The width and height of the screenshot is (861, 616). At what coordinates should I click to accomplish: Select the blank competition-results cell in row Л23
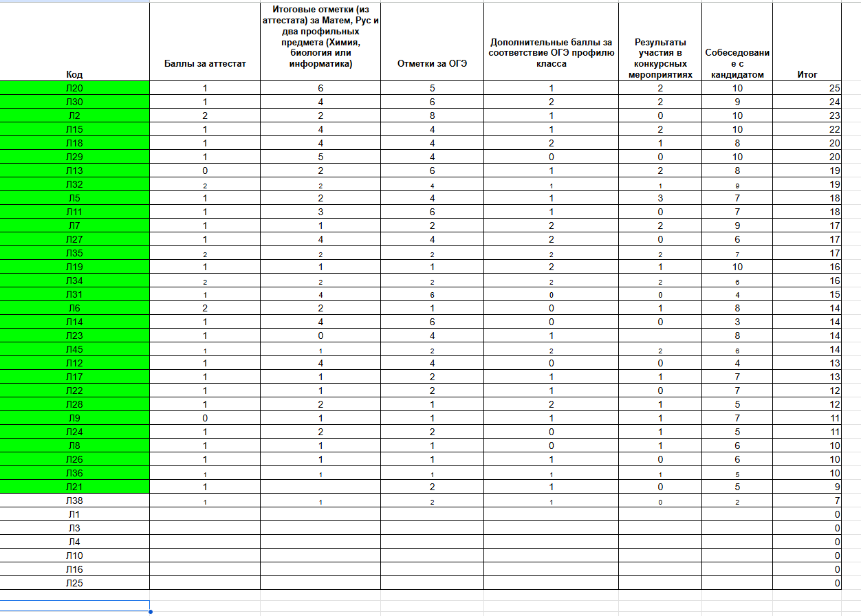660,335
